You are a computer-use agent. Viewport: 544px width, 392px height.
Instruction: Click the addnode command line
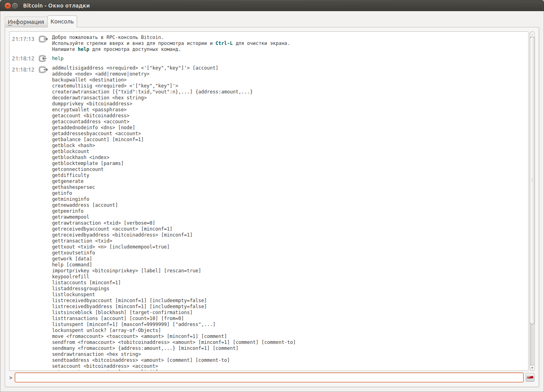[101, 74]
